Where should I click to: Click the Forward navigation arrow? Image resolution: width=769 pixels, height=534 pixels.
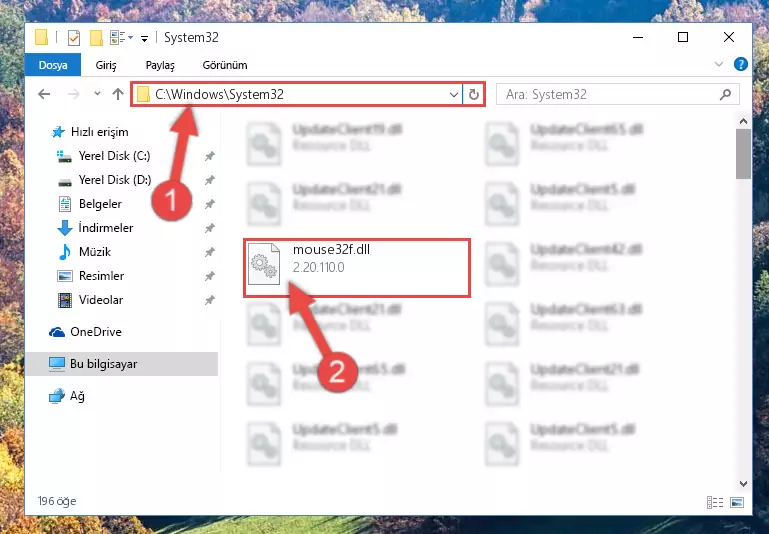click(x=74, y=94)
